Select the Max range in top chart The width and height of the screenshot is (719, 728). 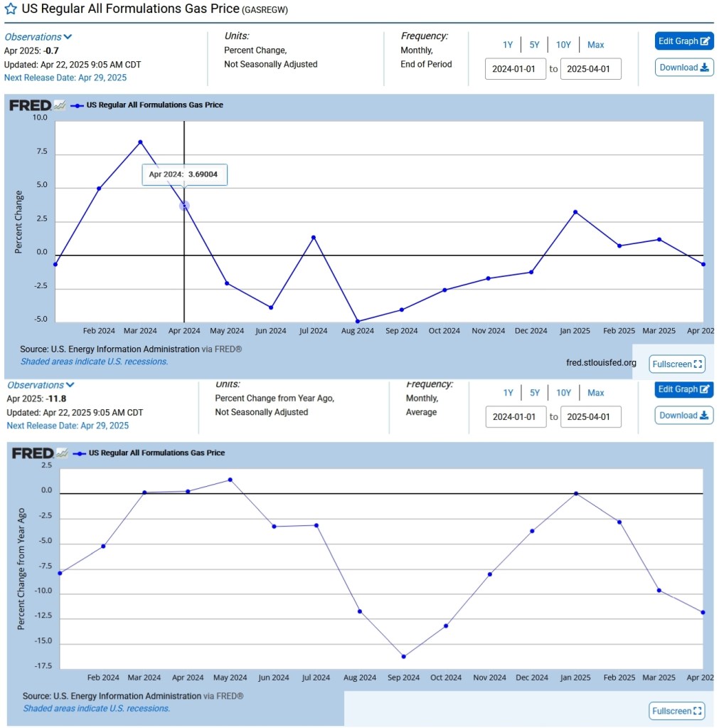coord(596,45)
